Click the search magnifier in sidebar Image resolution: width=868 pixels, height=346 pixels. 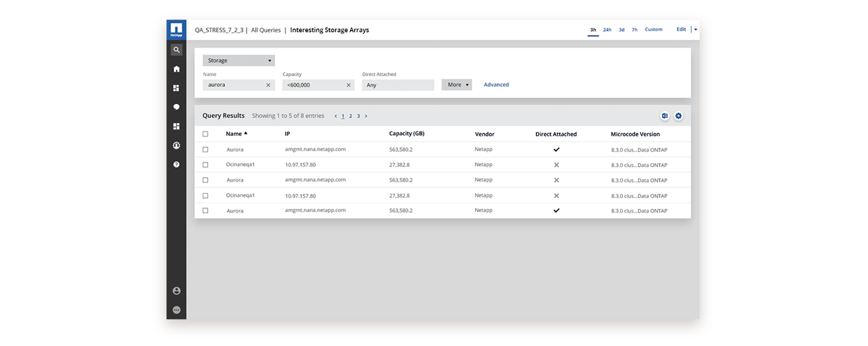point(176,50)
